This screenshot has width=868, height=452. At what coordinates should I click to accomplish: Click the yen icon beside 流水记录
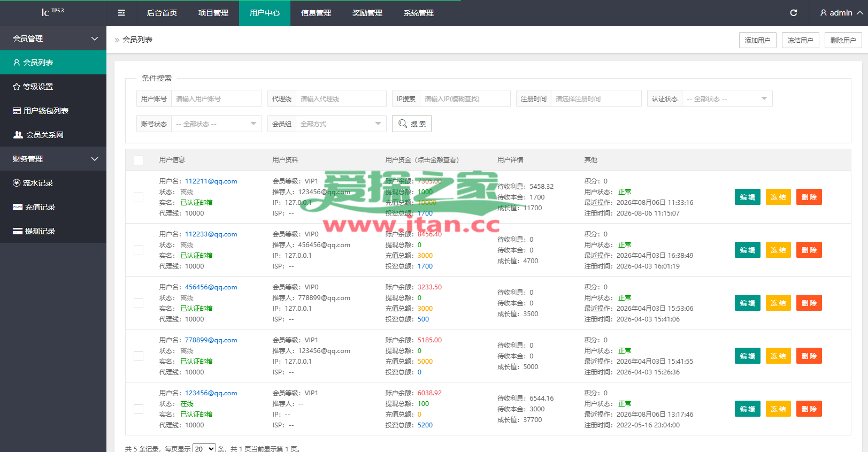click(x=17, y=183)
